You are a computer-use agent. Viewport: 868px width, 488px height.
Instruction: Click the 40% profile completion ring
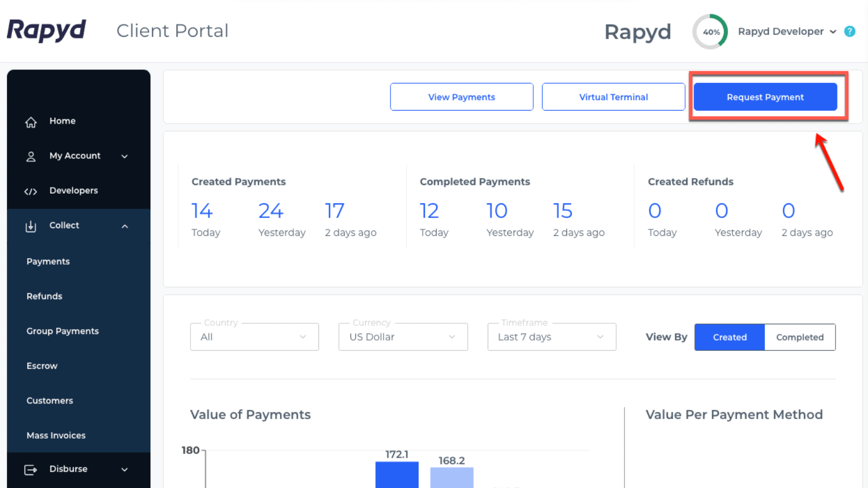click(710, 31)
